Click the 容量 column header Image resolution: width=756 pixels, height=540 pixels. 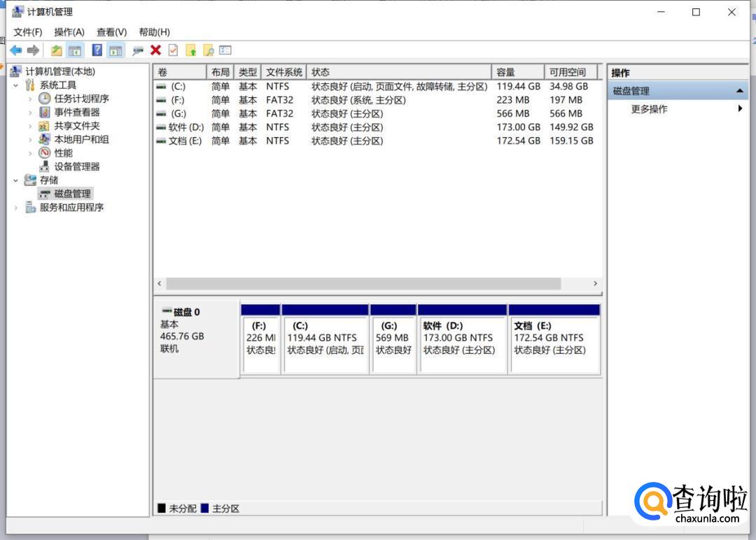coord(518,72)
